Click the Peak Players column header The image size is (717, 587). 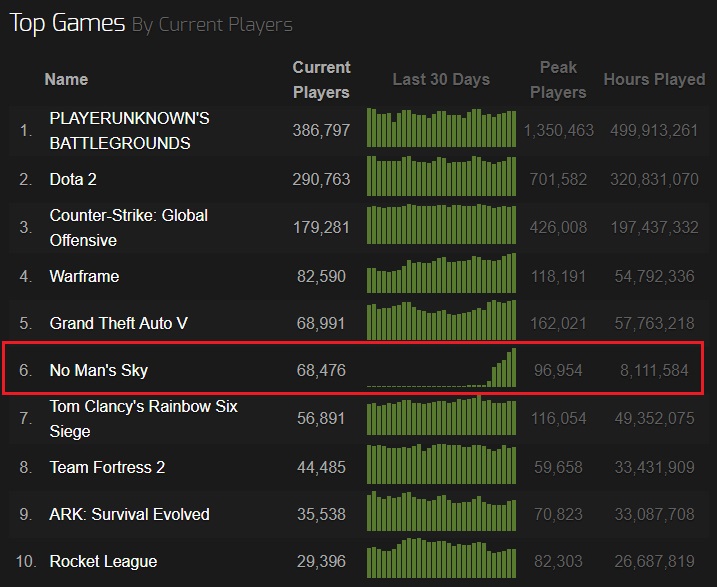(x=558, y=80)
